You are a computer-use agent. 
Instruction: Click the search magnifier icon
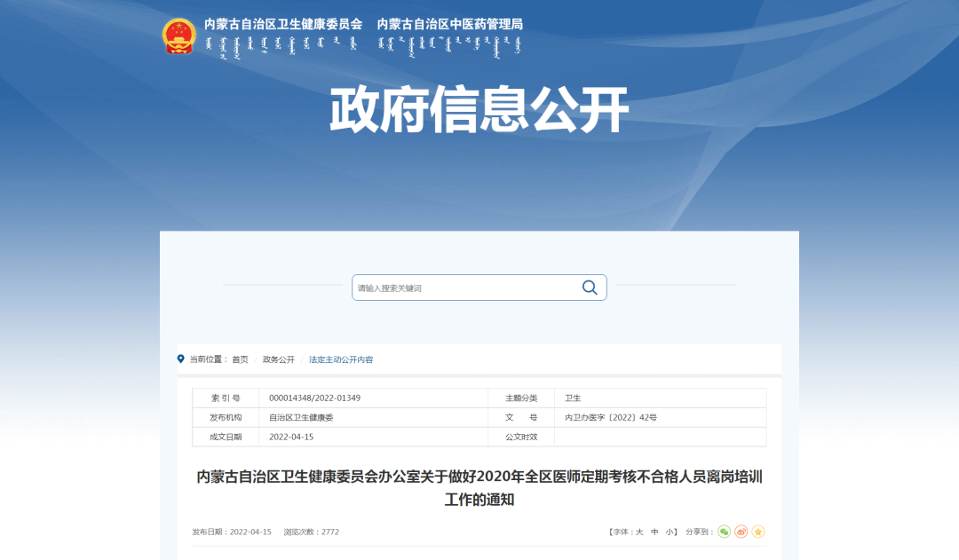point(589,288)
